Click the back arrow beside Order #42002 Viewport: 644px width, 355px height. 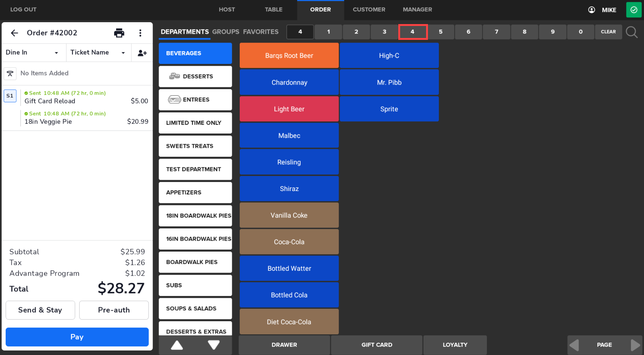[14, 33]
